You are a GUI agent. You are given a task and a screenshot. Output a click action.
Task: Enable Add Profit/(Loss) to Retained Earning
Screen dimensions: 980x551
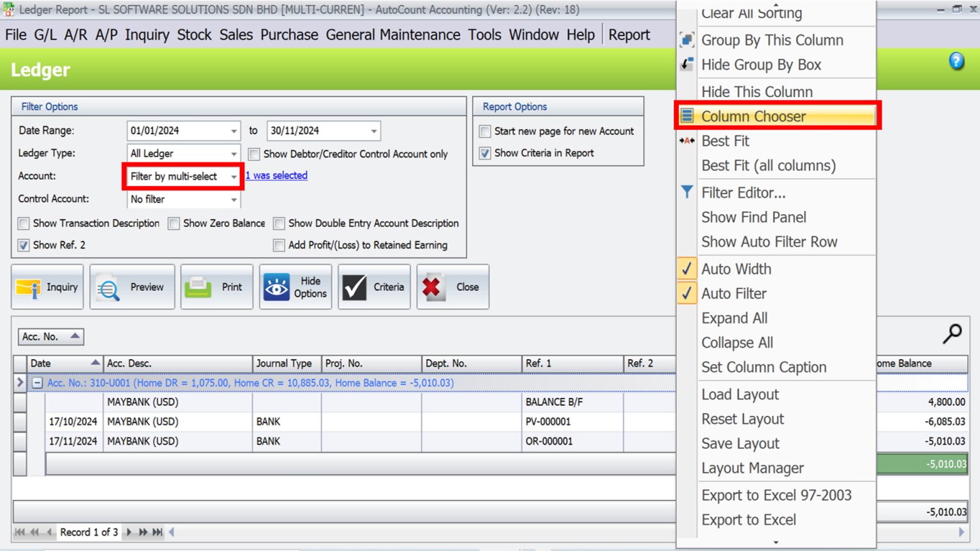pos(279,245)
